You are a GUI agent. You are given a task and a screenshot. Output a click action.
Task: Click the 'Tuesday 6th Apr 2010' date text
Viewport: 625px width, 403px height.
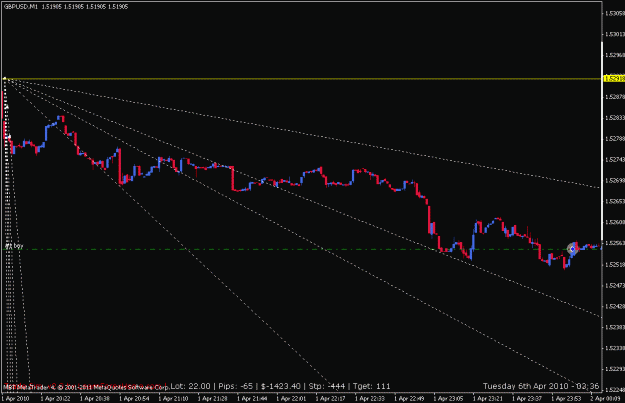(x=525, y=386)
